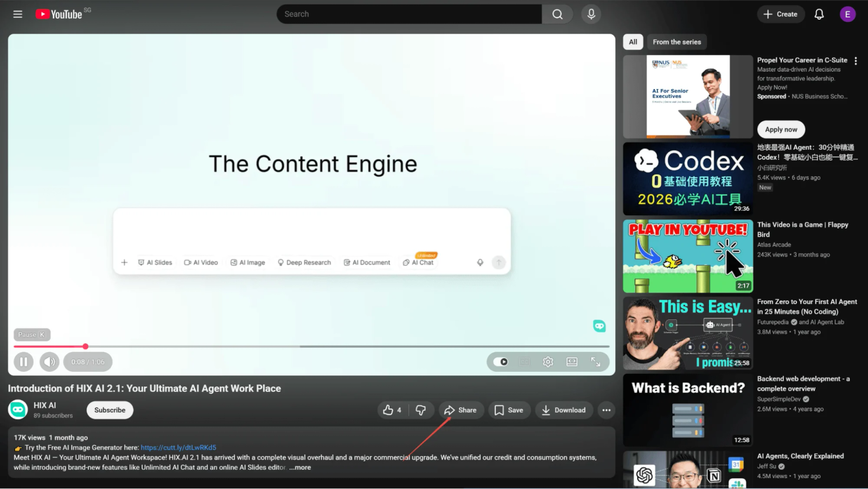
Task: Toggle subtitles captions button
Action: click(x=525, y=362)
